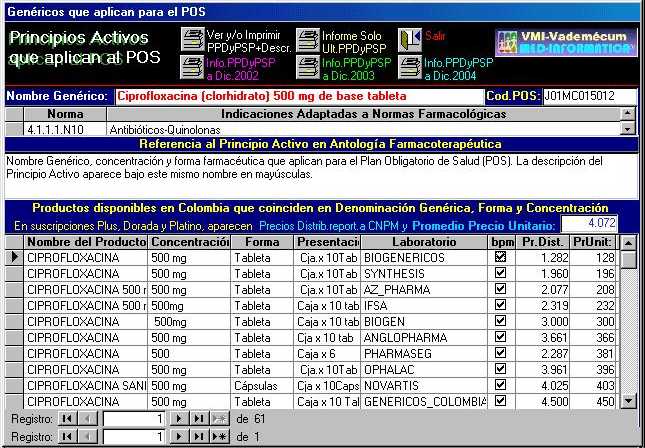Click record number field in 'de 1' navigator
Screen dimensions: 645x448
134,436
